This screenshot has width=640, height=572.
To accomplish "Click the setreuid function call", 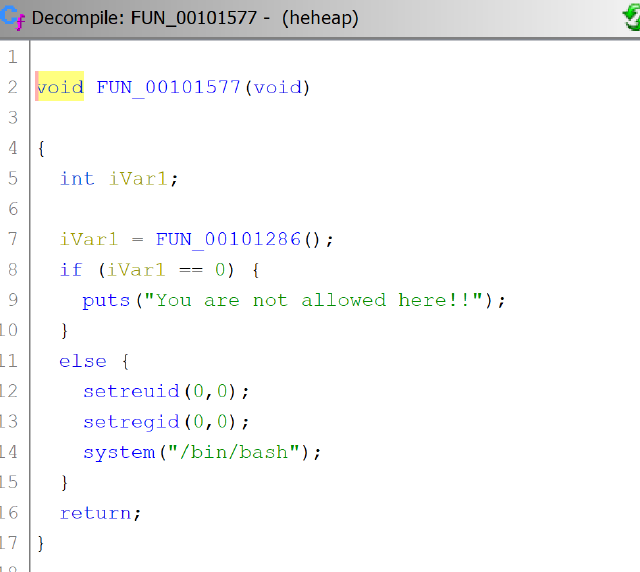I will [131, 391].
